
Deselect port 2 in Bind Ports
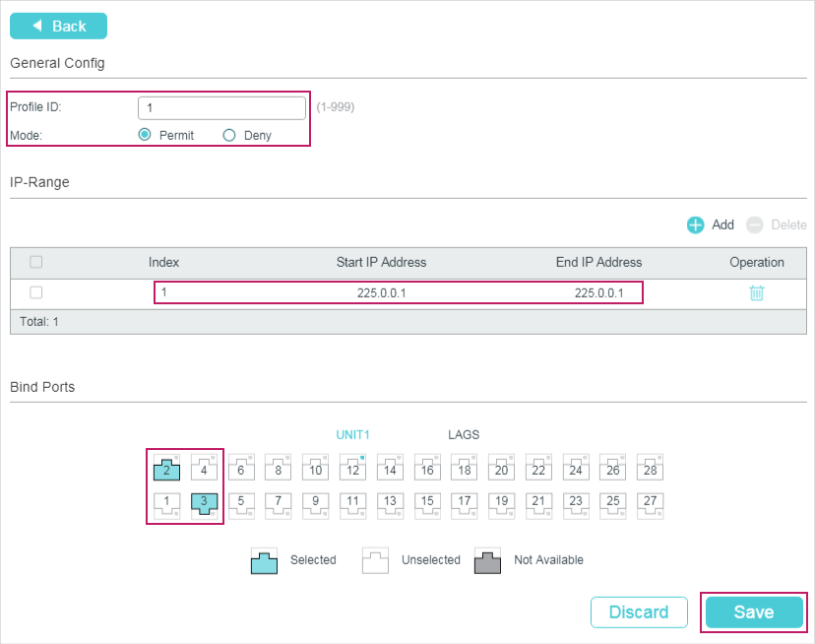(x=167, y=467)
